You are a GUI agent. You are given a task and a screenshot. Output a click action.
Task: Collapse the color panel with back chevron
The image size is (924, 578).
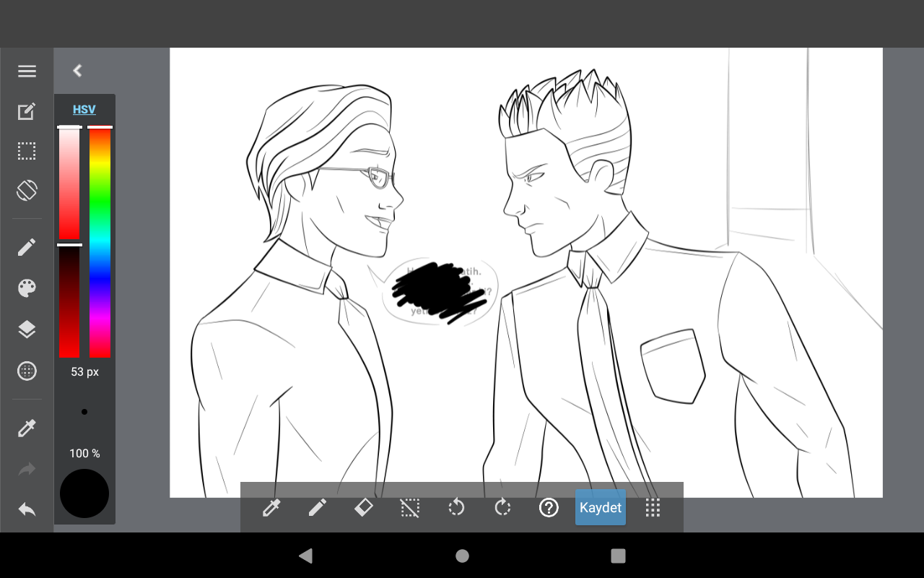click(x=77, y=70)
